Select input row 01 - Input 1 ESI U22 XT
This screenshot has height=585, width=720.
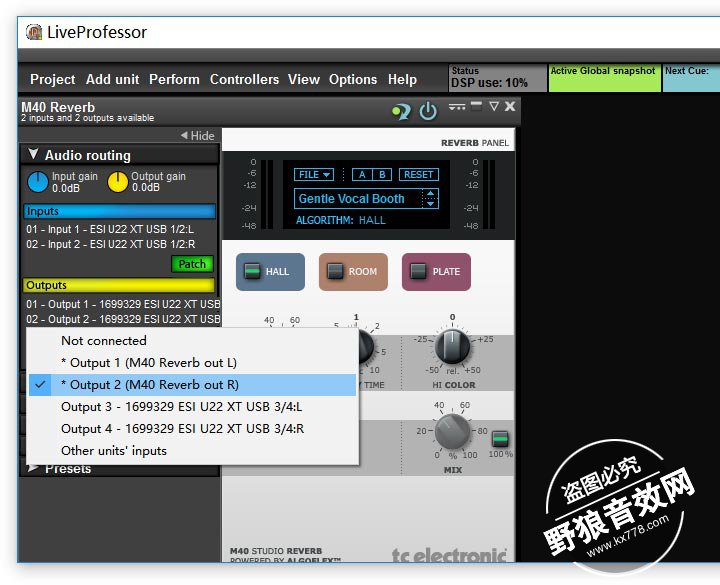(x=110, y=229)
